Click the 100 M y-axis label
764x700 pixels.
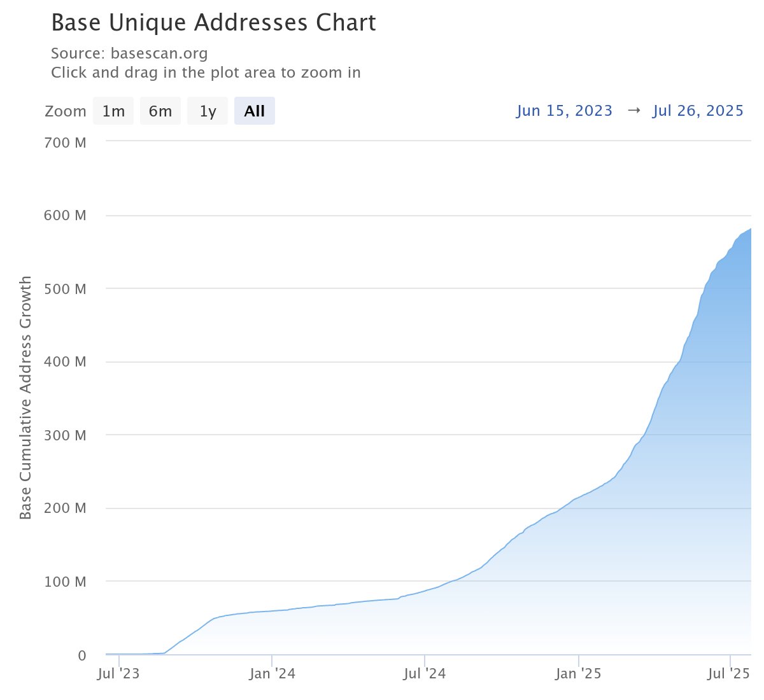point(64,582)
